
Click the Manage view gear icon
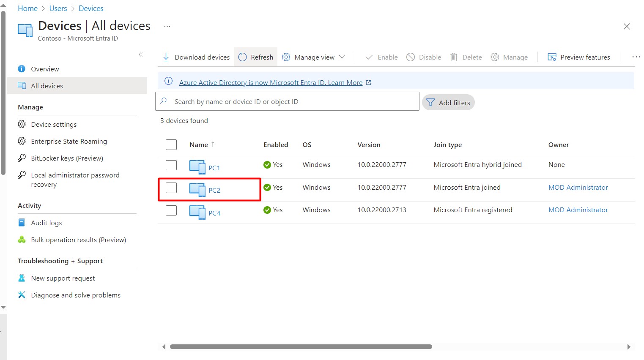click(286, 57)
